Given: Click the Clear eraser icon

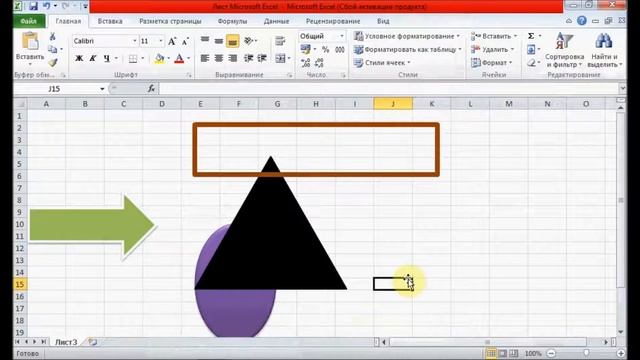Looking at the screenshot, I should pos(531,63).
